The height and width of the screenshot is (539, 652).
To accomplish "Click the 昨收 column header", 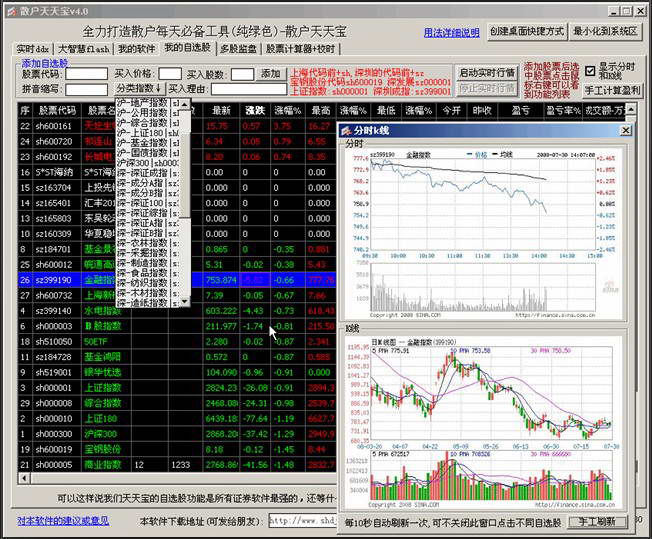I will click(482, 111).
